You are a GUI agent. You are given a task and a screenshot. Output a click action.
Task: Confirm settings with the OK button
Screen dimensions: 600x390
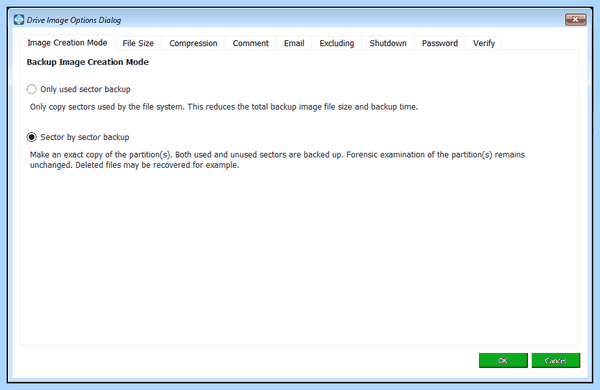(503, 361)
